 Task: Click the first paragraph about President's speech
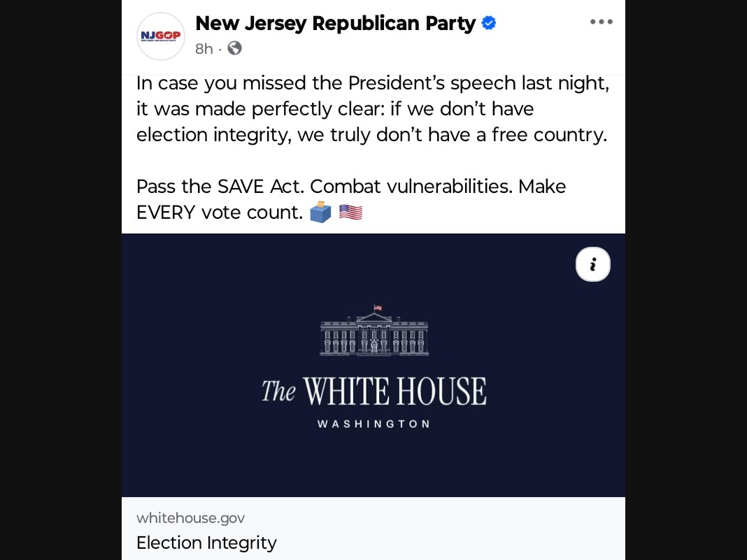(x=373, y=109)
